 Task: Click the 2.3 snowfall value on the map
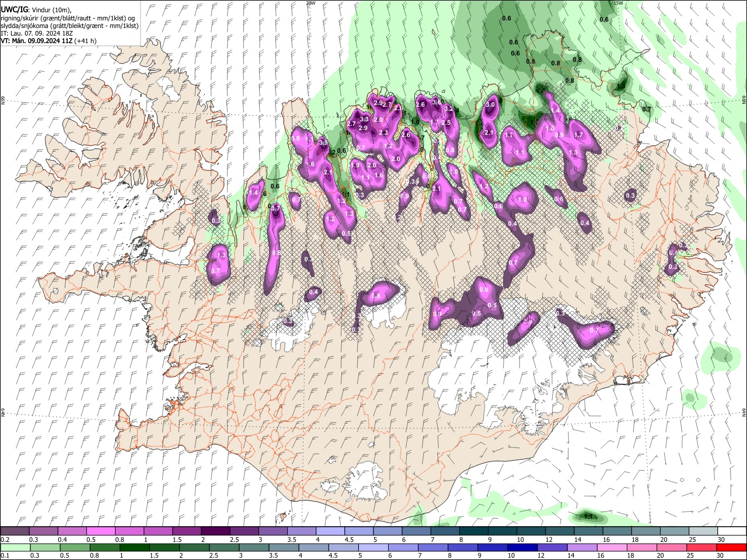click(x=383, y=133)
